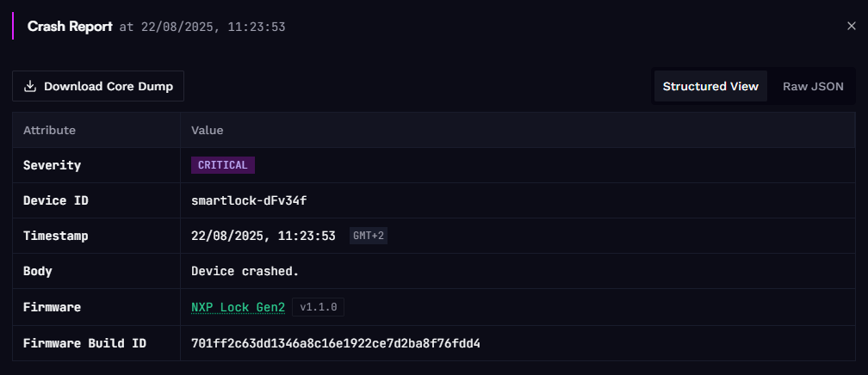Click the Attribute column header

pyautogui.click(x=49, y=131)
